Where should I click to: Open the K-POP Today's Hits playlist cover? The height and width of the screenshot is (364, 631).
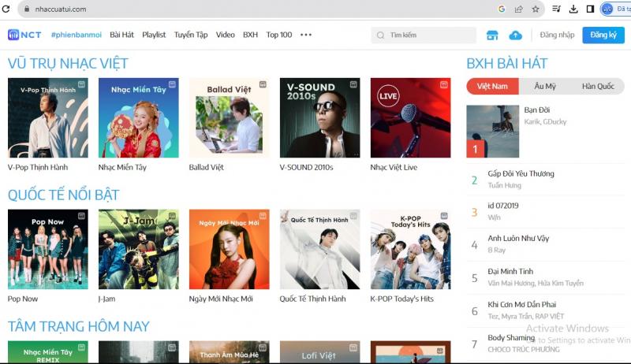coord(410,249)
